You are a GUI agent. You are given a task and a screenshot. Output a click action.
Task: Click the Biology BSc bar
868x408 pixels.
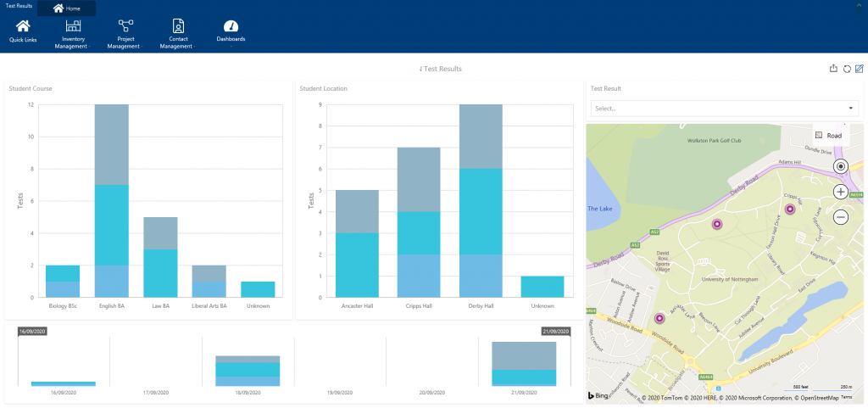(x=63, y=282)
